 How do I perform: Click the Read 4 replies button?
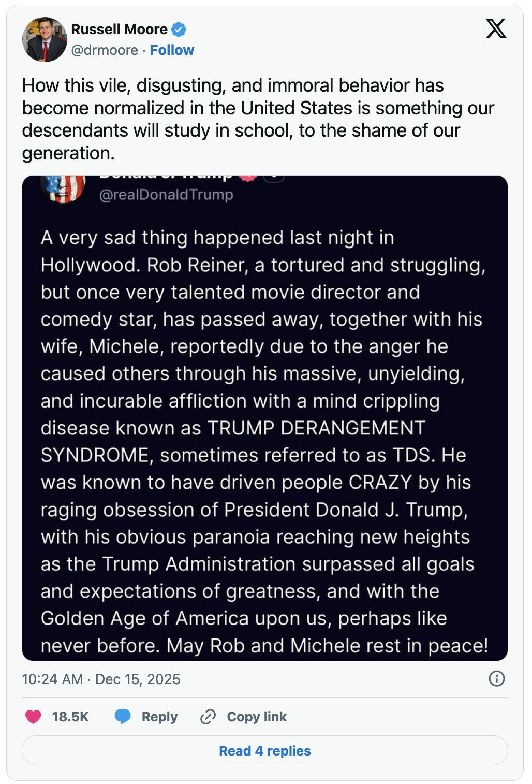[x=265, y=750]
